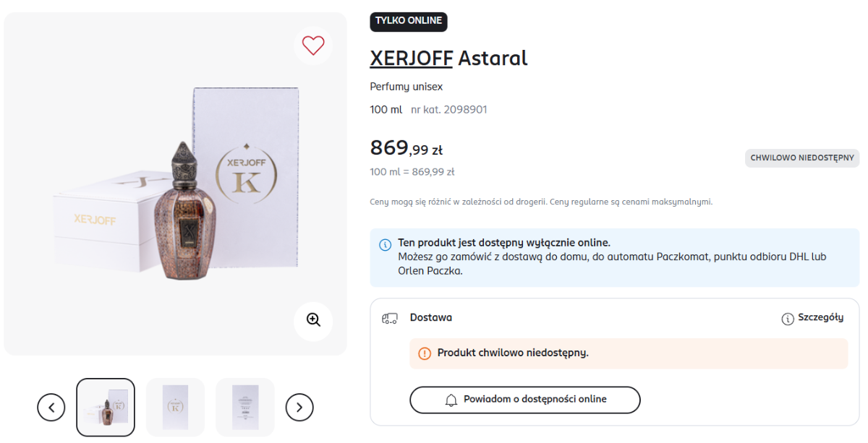Click the TYLKO ONLINE badge

pos(409,21)
